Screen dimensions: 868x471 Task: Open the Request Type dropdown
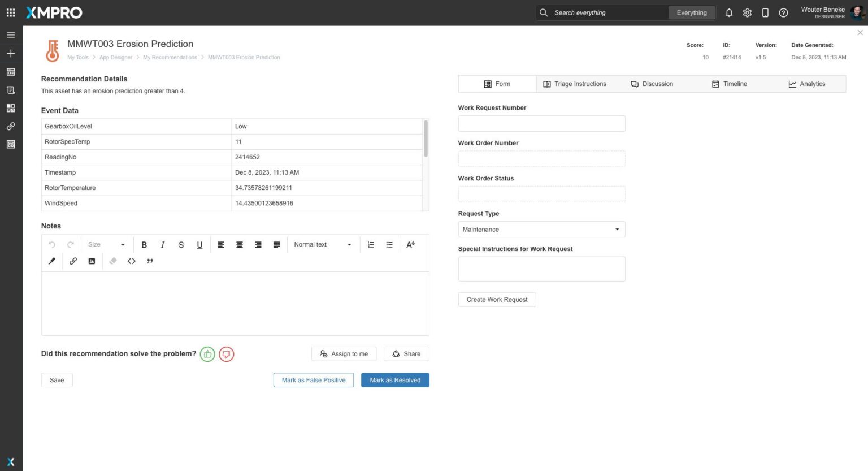(x=541, y=230)
